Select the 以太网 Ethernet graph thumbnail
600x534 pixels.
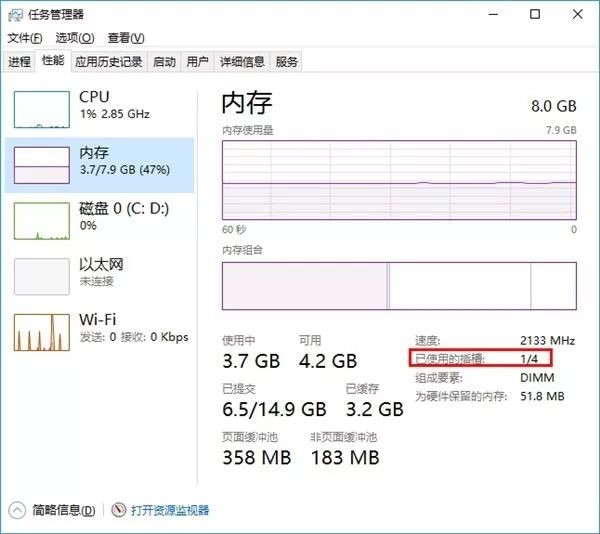click(x=40, y=275)
